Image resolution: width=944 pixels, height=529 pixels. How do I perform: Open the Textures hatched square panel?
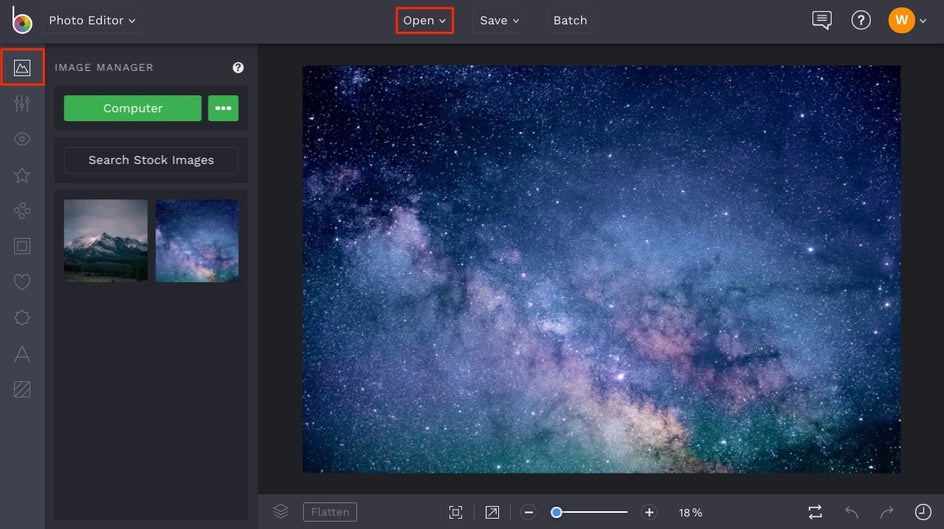pos(22,389)
